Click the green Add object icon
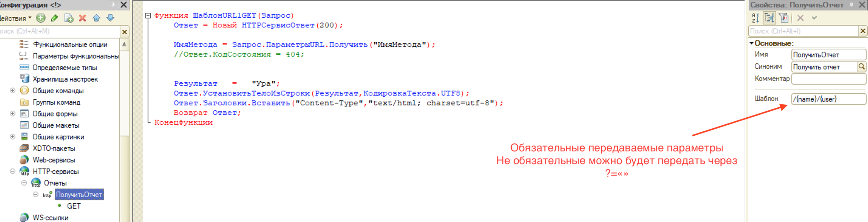 coord(41,18)
